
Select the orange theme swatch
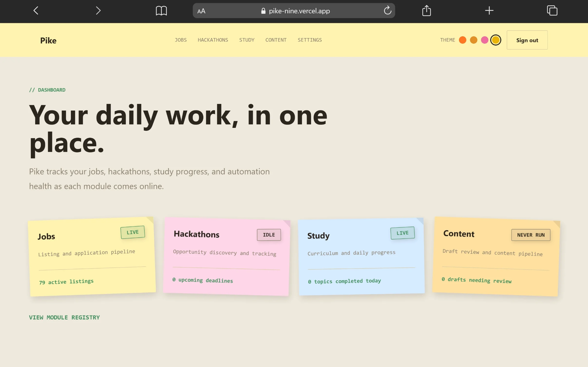462,40
